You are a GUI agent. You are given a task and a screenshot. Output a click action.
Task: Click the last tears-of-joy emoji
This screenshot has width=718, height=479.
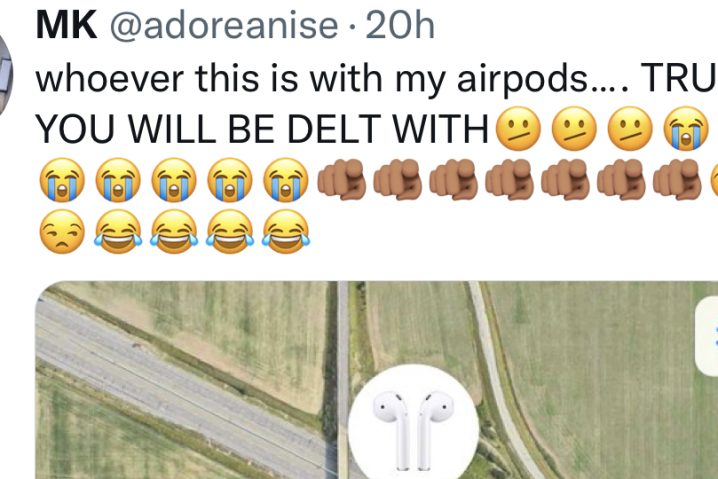(x=286, y=231)
